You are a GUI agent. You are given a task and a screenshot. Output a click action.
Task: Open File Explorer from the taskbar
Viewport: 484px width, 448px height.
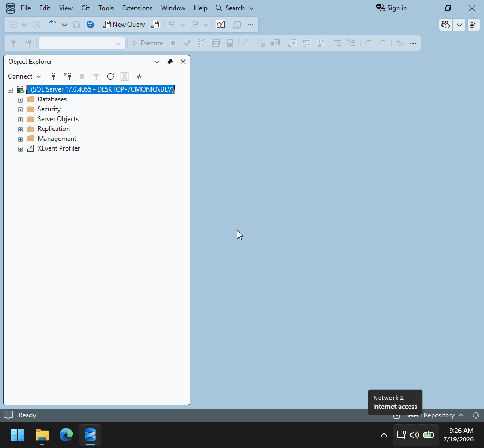tap(42, 435)
